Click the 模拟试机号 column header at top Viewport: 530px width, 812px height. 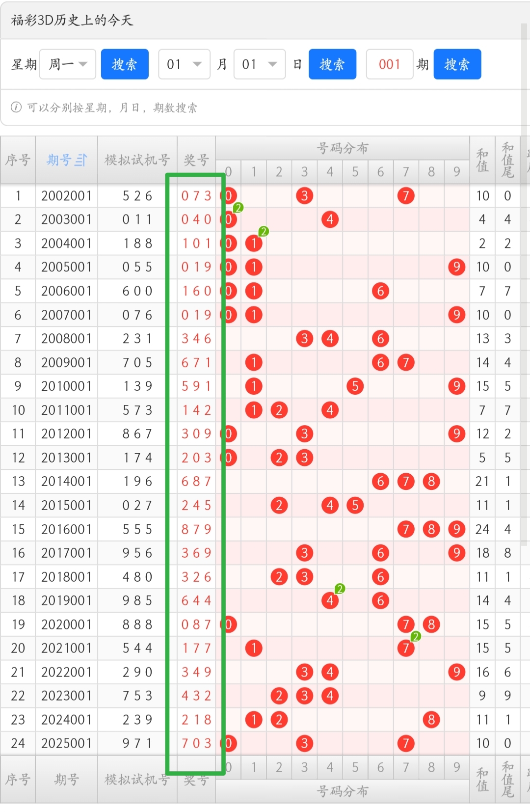(137, 160)
